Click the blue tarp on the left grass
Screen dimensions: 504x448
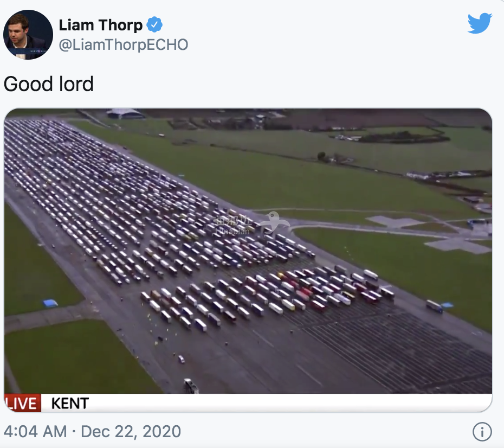point(50,303)
